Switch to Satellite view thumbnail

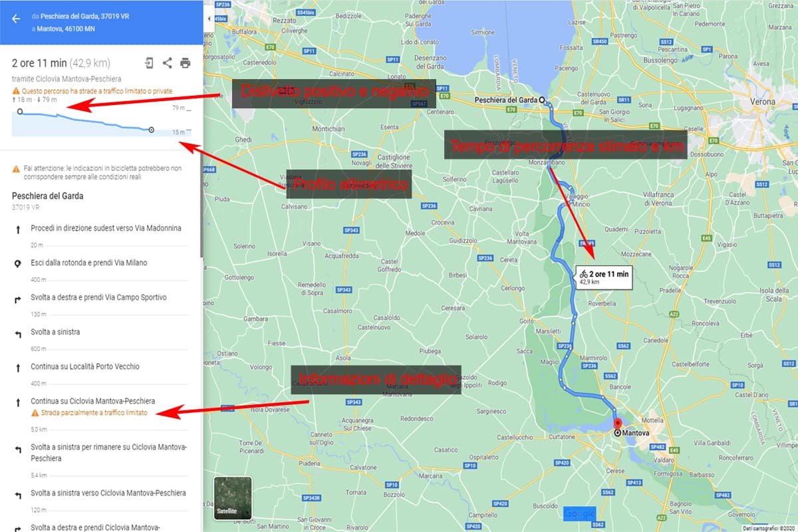click(233, 498)
